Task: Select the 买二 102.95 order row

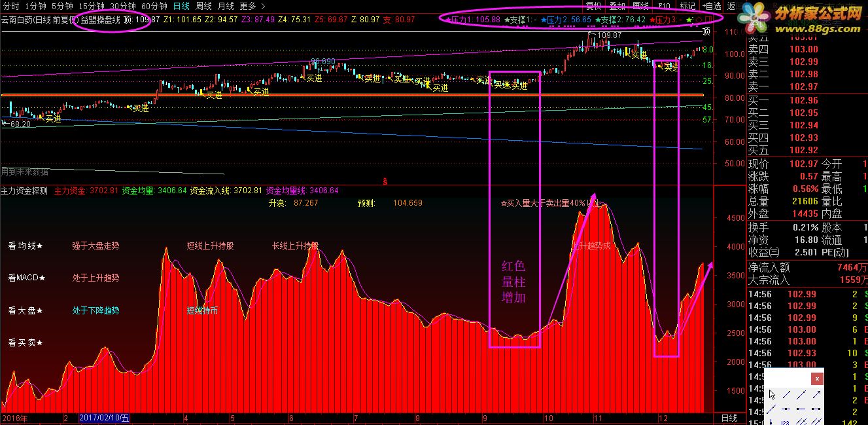Action: point(784,113)
